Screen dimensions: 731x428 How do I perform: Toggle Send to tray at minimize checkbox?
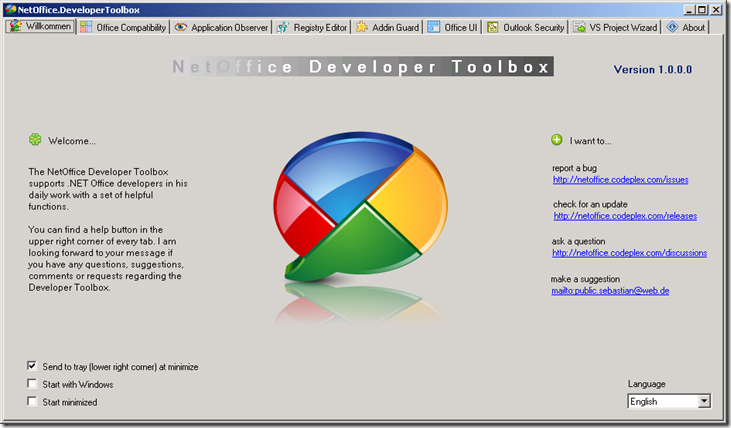click(32, 366)
